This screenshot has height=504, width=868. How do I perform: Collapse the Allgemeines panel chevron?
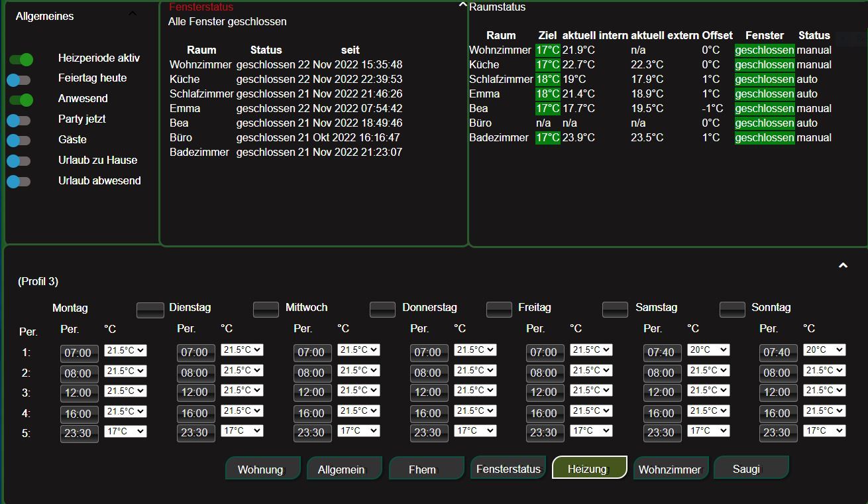click(x=133, y=13)
